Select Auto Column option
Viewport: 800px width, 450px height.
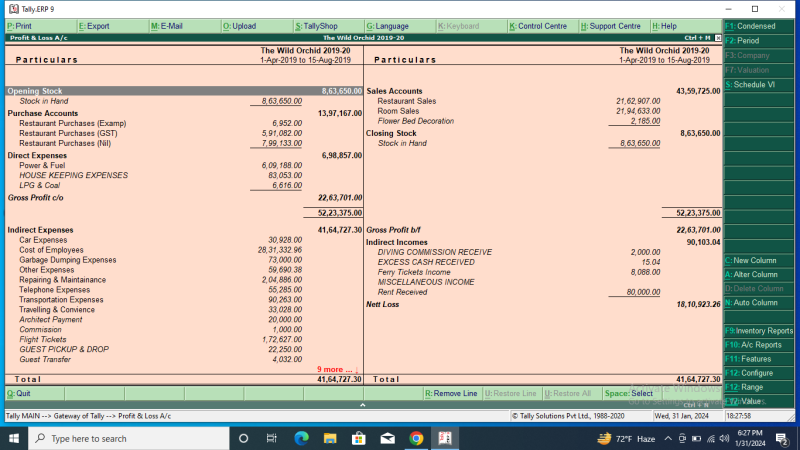click(759, 303)
